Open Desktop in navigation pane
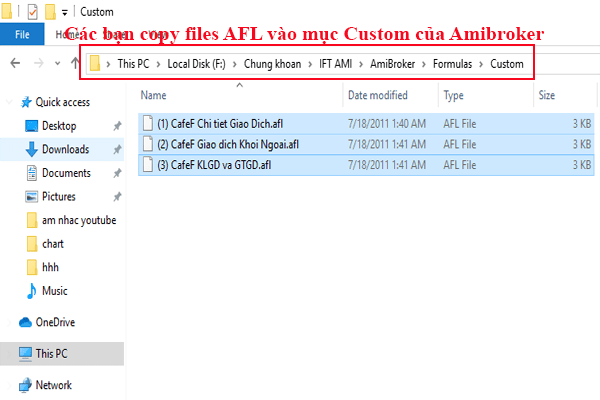 point(59,126)
